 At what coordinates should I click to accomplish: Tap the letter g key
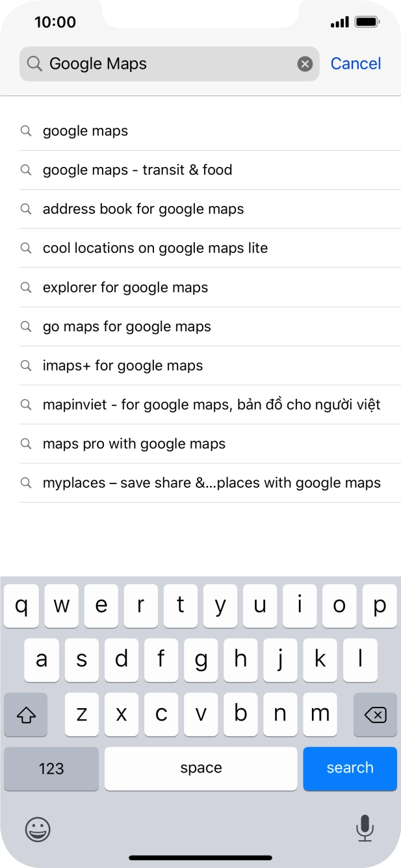(201, 659)
